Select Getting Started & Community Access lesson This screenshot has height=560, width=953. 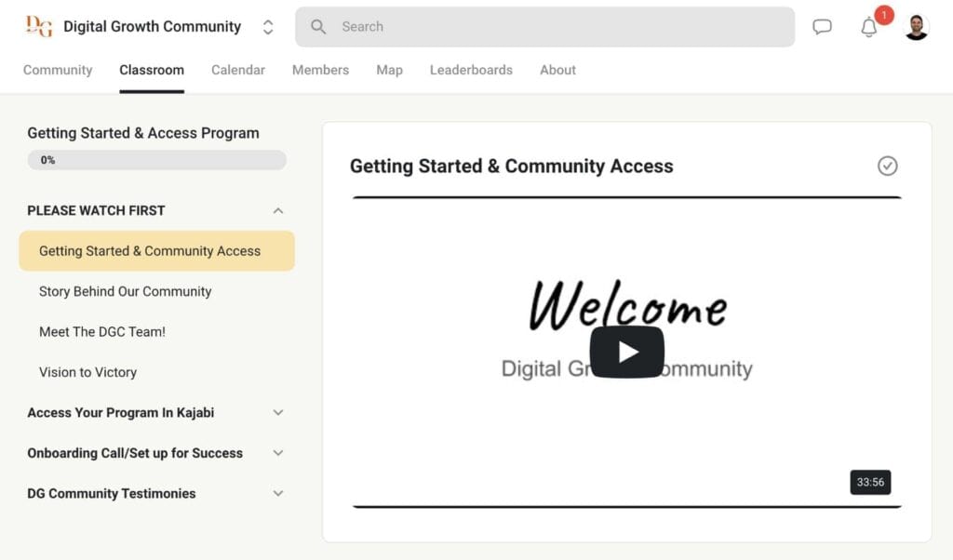tap(156, 251)
